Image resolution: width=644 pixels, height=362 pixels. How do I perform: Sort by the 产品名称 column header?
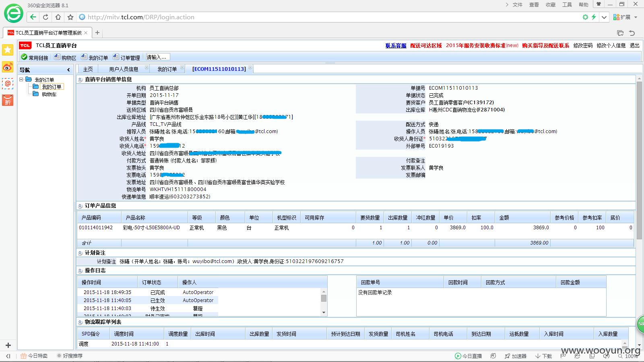tap(155, 218)
